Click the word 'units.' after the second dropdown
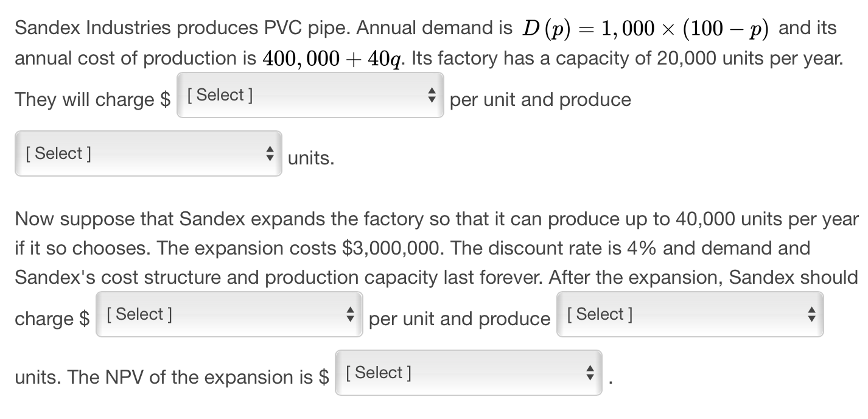Screen dimensions: 868x419 click(310, 158)
